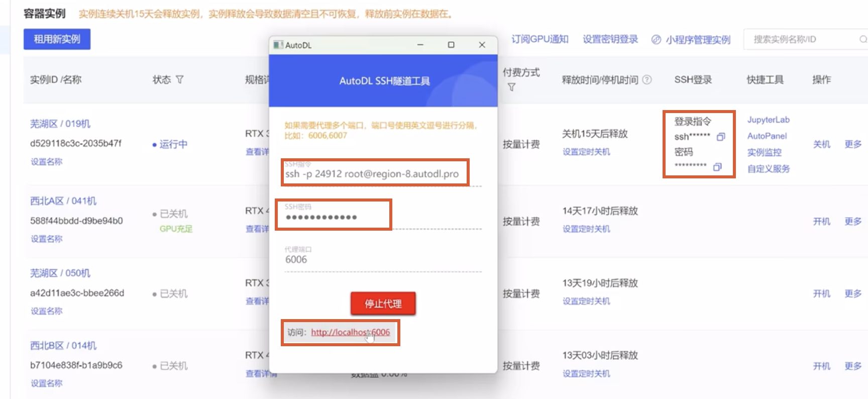Click GPU充足 label in 041机 row
This screenshot has height=399, width=868.
coord(176,229)
